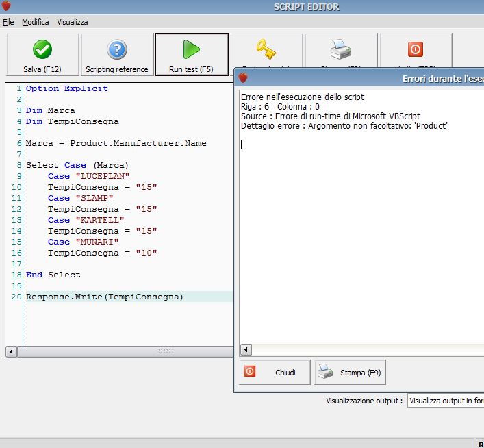This screenshot has width=484, height=448.
Task: Close the error dialog with Chiudi
Action: (x=275, y=372)
